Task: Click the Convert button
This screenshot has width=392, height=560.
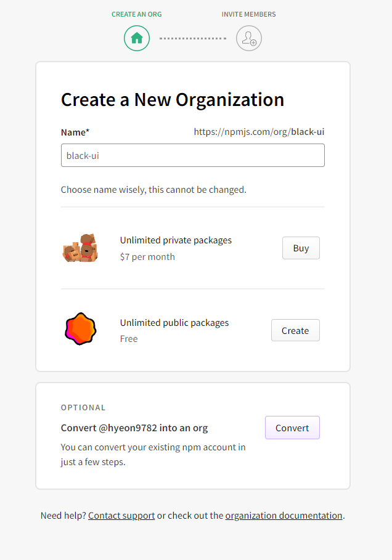Action: [292, 428]
